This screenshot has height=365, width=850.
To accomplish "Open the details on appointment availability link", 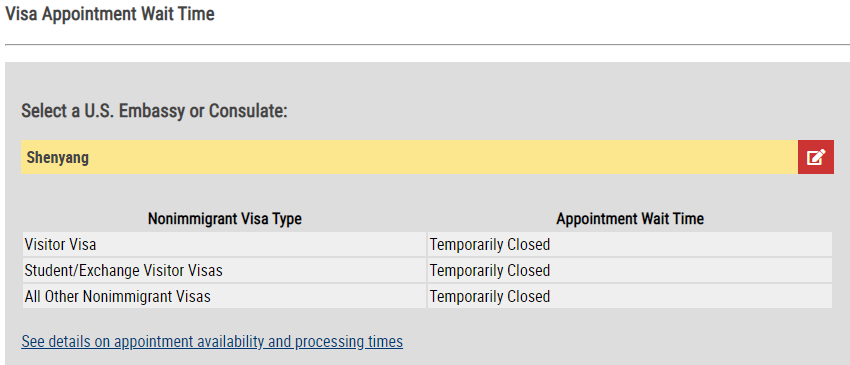I will pos(212,342).
